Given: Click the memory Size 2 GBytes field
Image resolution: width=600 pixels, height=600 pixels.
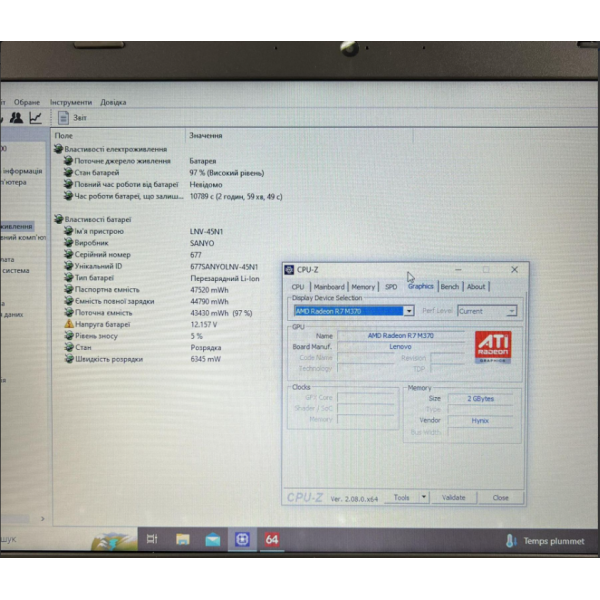Looking at the screenshot, I should (481, 398).
